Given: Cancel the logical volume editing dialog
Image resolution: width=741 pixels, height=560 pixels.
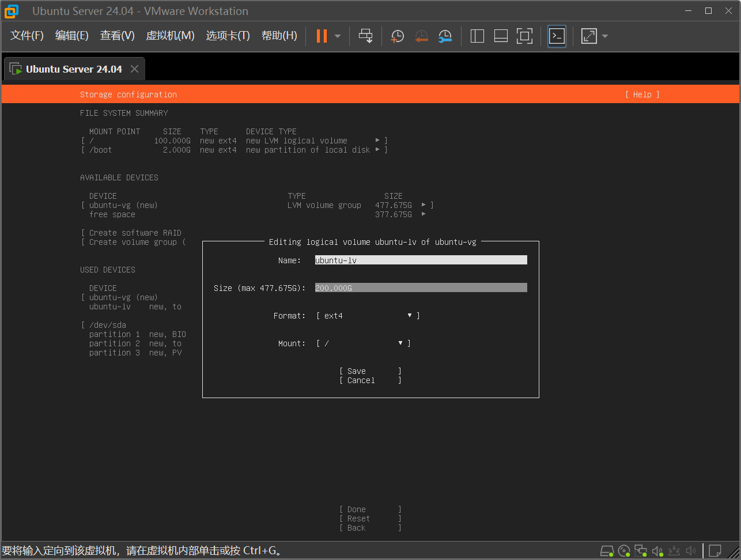Looking at the screenshot, I should coord(370,380).
